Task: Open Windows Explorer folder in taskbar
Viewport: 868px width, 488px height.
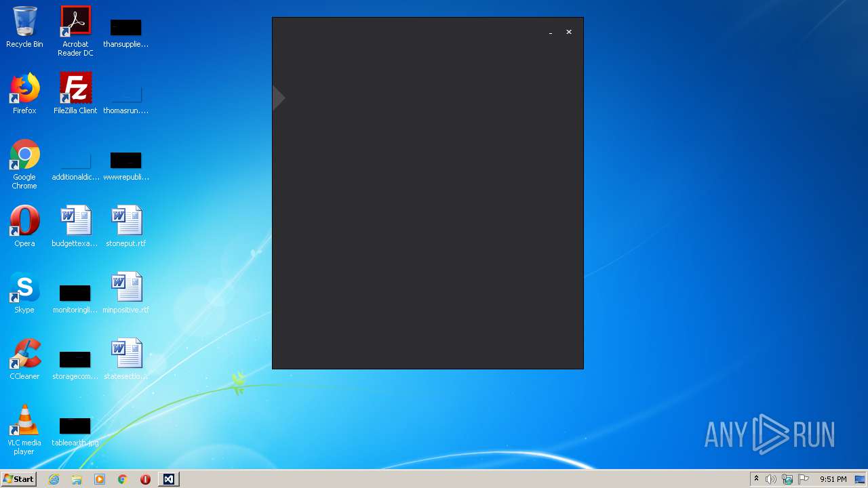Action: (77, 479)
